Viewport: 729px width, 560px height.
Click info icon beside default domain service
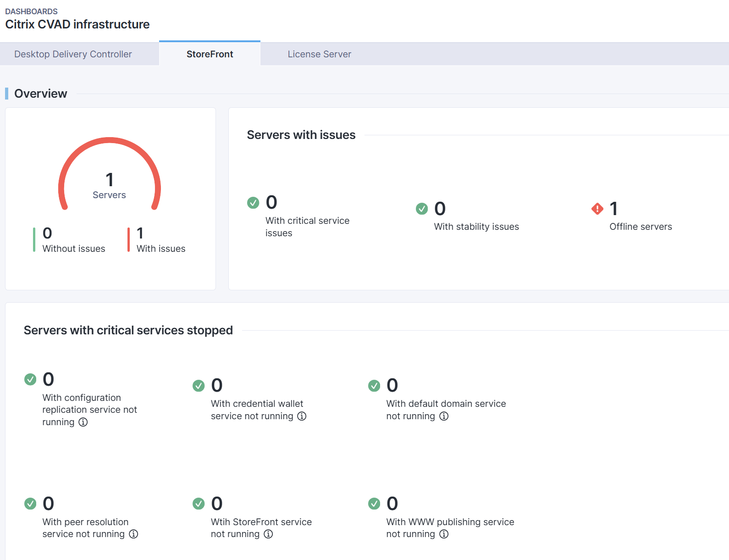[x=444, y=416]
